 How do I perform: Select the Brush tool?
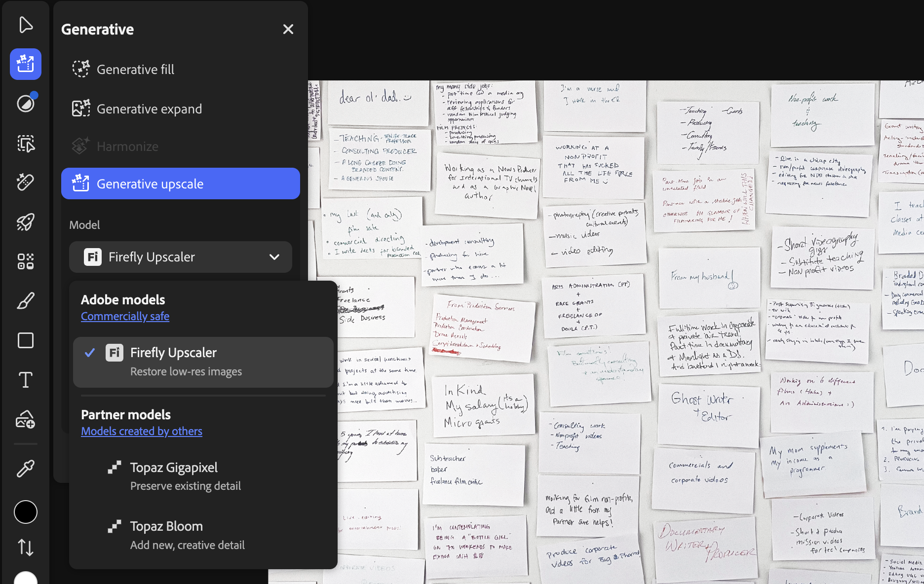point(25,301)
